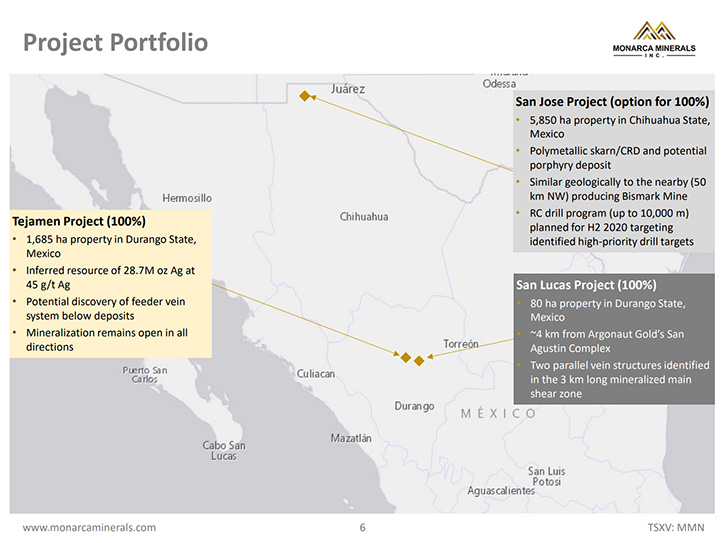Click the Monarca Minerals logo

point(654,39)
